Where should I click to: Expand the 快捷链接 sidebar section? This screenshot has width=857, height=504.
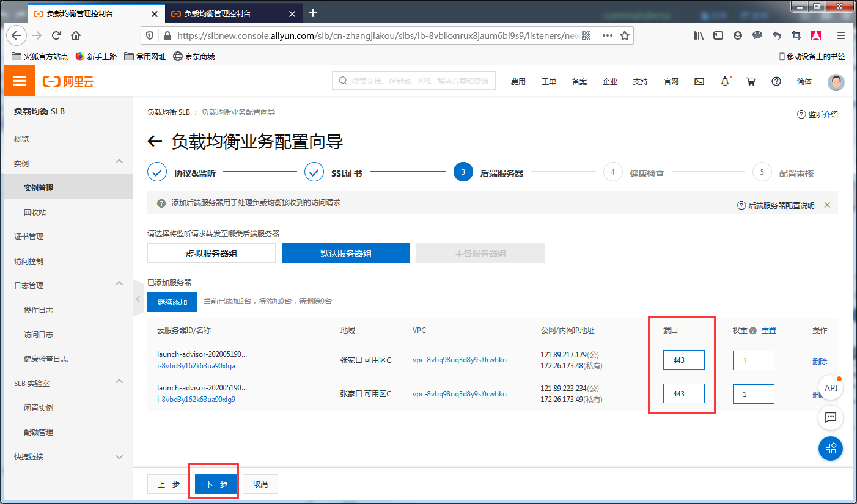pos(119,456)
